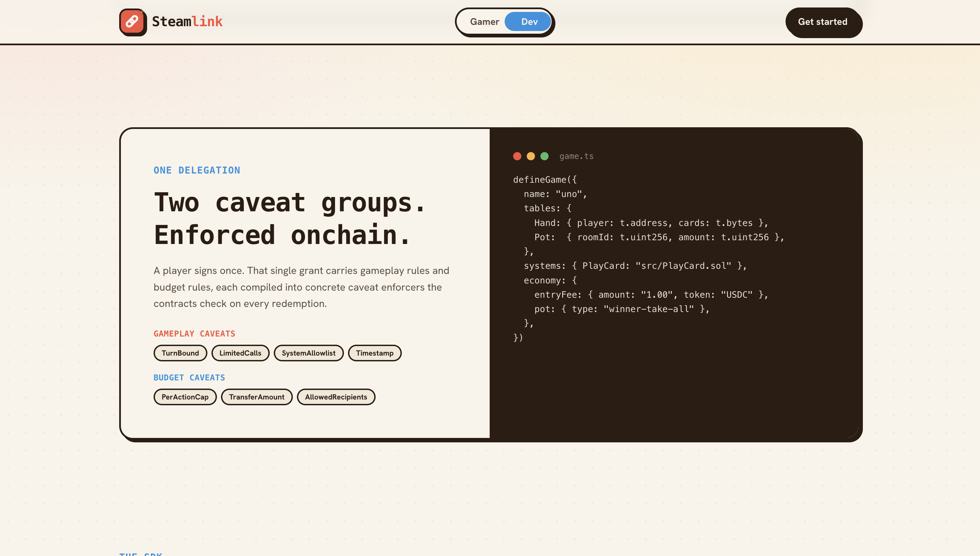Click the Hand table definition code line
The width and height of the screenshot is (980, 556).
(x=651, y=223)
